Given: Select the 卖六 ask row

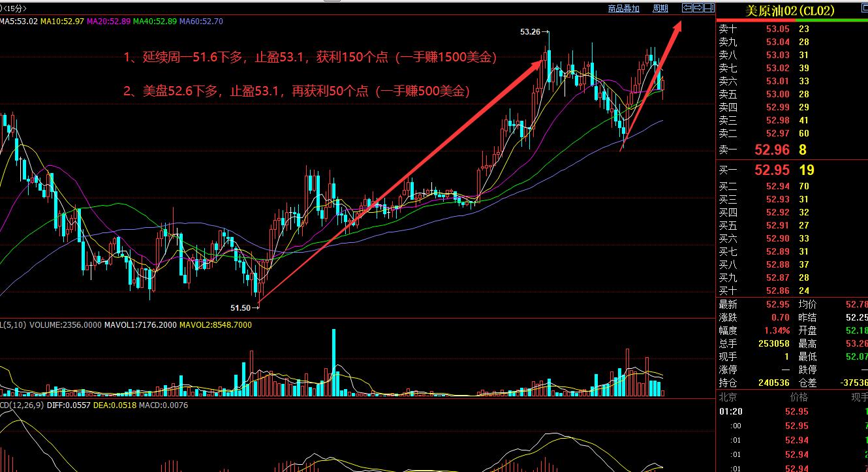Looking at the screenshot, I should 792,81.
